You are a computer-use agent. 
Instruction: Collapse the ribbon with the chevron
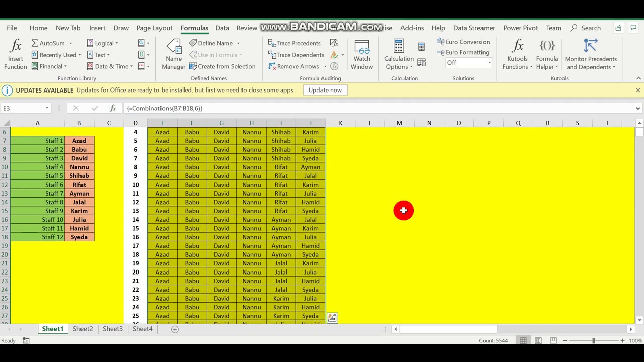pos(638,78)
